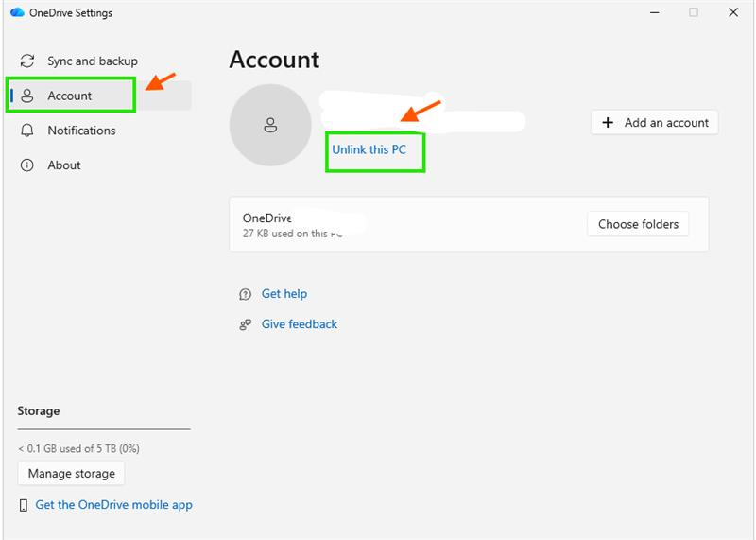Click the Account page heading
This screenshot has width=756, height=540.
[274, 60]
